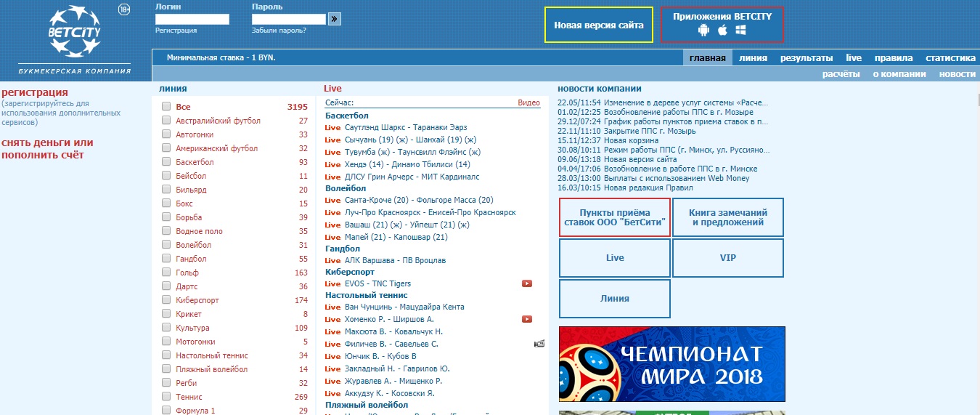The image size is (980, 415).
Task: Open news Выплаты с использованием Web Money
Action: [x=677, y=178]
